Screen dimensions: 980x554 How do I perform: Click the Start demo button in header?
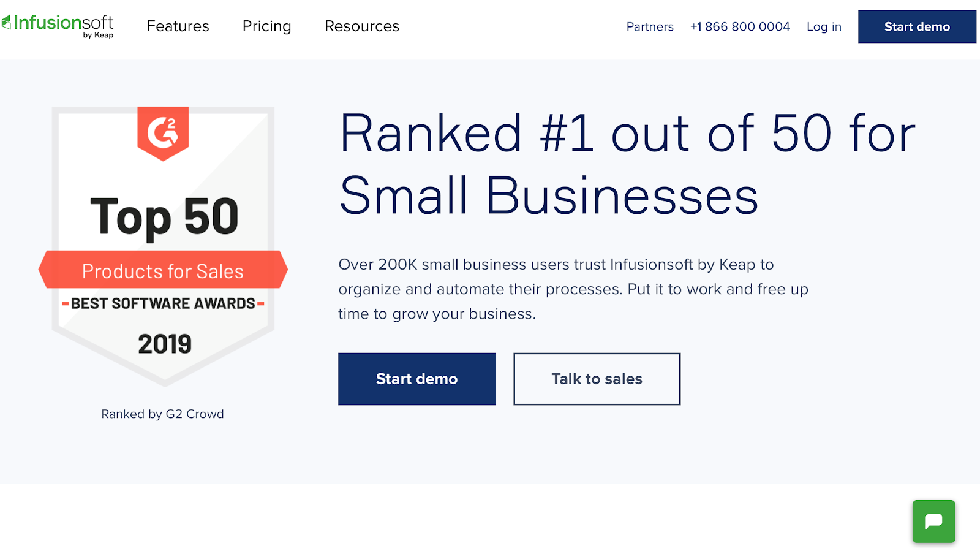[917, 27]
